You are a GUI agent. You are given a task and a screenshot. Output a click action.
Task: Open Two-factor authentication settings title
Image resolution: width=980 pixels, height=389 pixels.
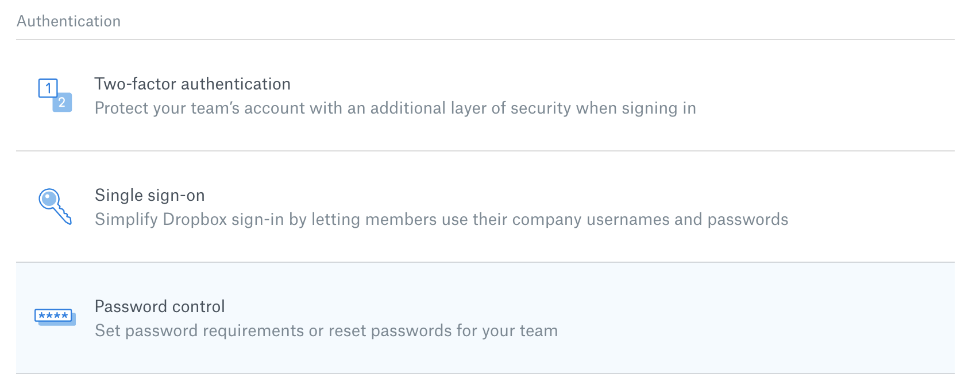(x=192, y=84)
